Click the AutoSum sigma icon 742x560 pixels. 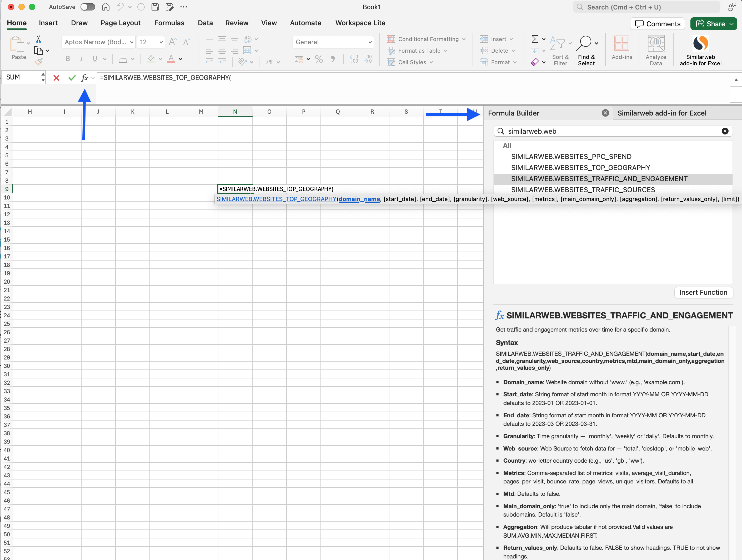pos(535,39)
